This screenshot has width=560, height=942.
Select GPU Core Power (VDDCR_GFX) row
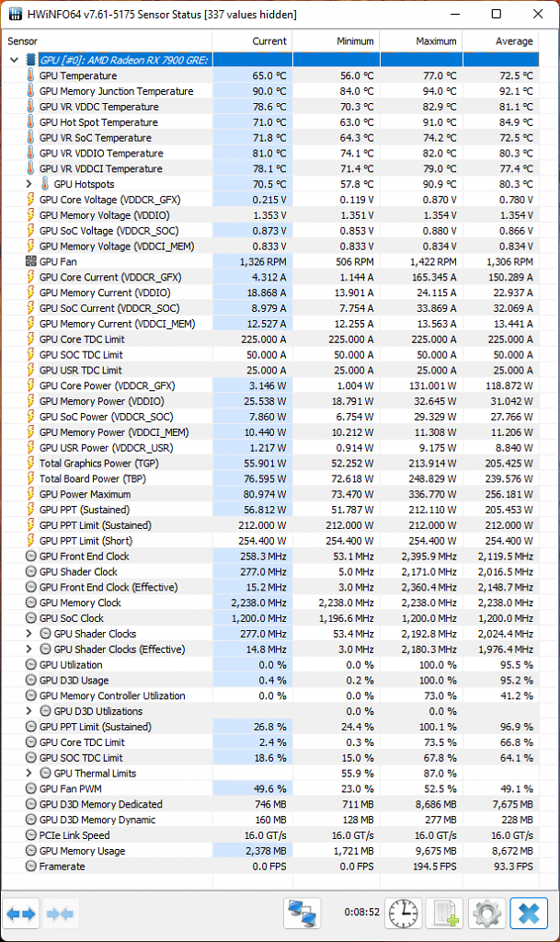270,385
